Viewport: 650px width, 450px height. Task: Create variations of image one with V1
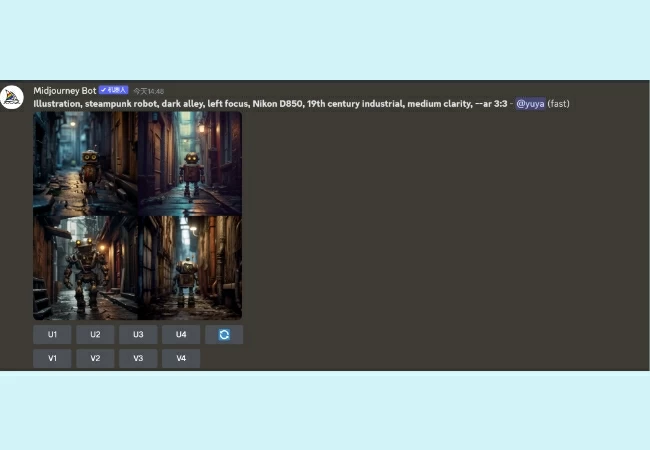[x=52, y=358]
